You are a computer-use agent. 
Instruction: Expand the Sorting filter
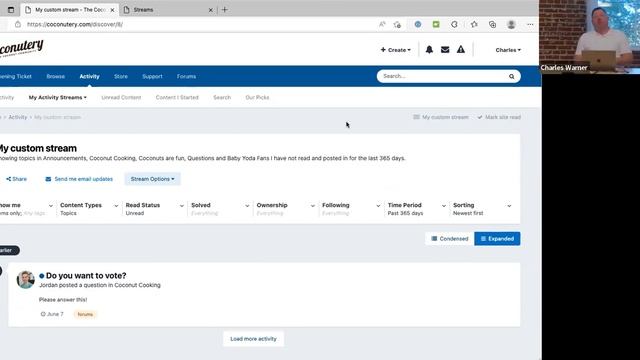point(482,209)
